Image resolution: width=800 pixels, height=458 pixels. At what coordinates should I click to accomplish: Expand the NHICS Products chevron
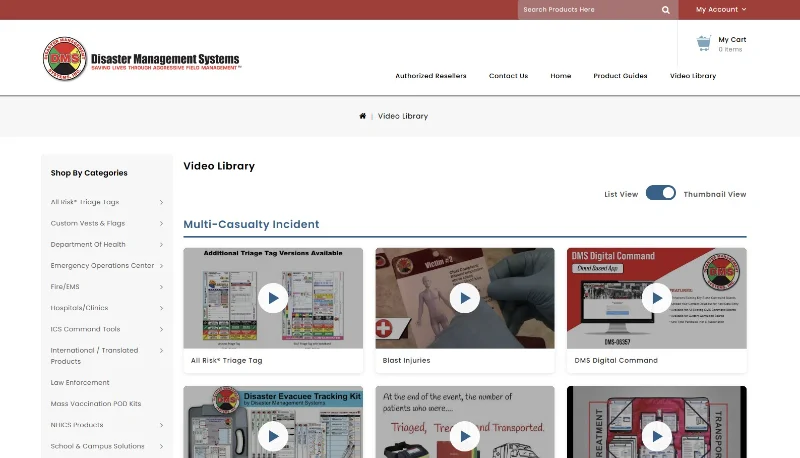(x=161, y=425)
